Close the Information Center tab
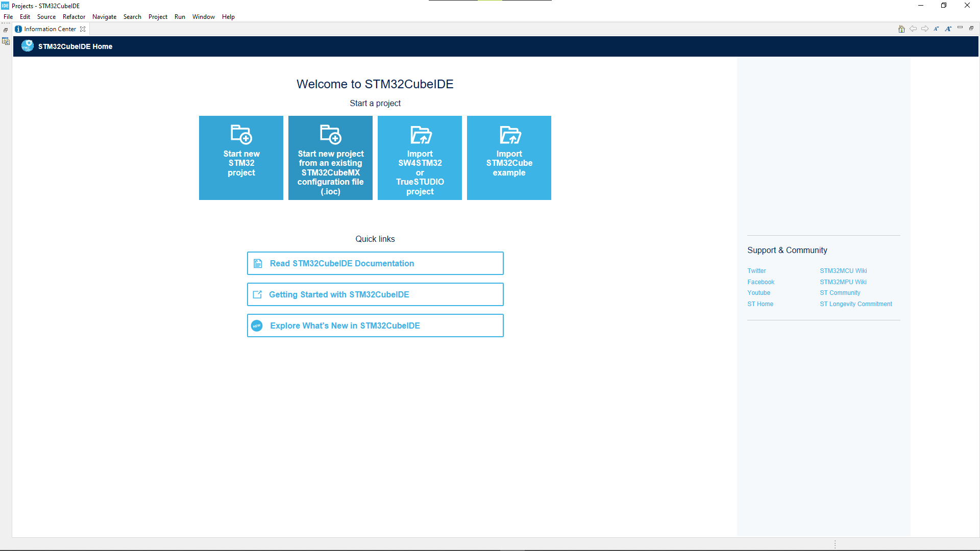 point(83,29)
